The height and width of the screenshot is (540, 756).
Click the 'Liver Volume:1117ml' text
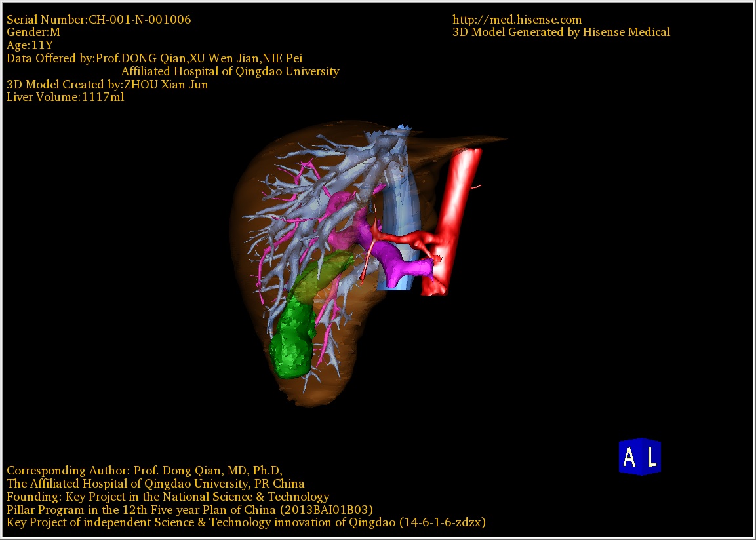coord(65,97)
